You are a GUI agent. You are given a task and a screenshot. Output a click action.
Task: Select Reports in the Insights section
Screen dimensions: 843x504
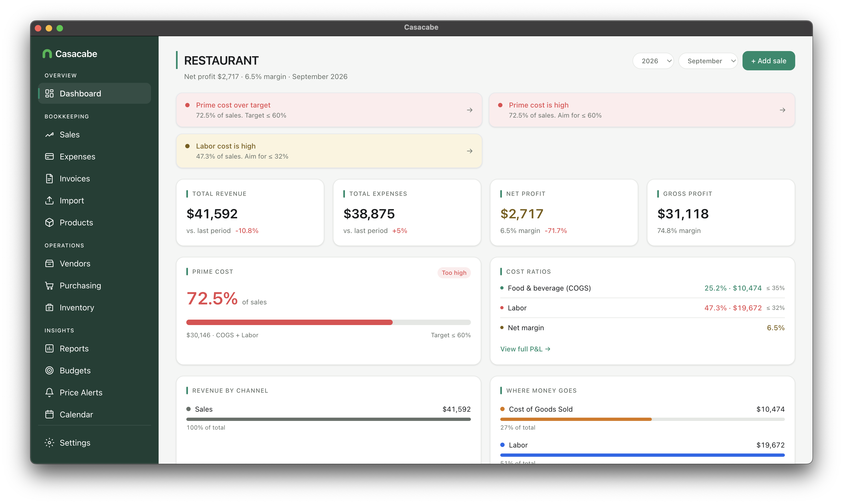95,348
